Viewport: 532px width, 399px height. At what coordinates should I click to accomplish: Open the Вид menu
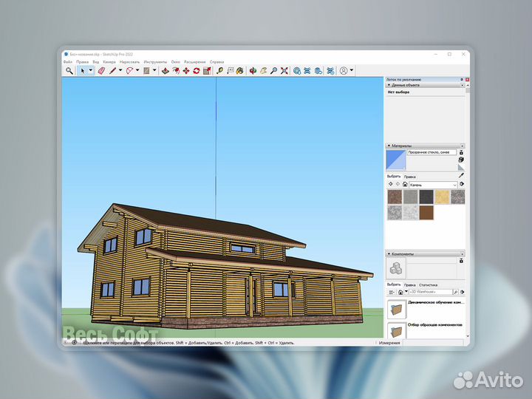pos(96,62)
